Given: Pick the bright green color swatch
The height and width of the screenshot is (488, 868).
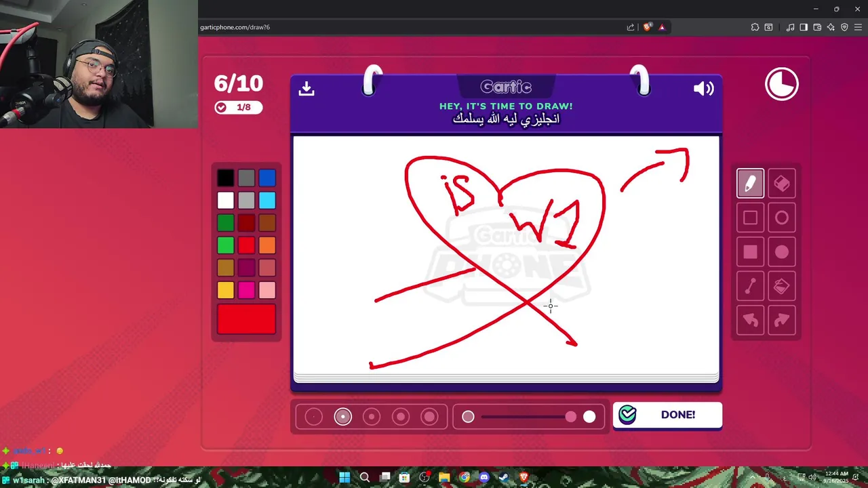Looking at the screenshot, I should [x=226, y=245].
